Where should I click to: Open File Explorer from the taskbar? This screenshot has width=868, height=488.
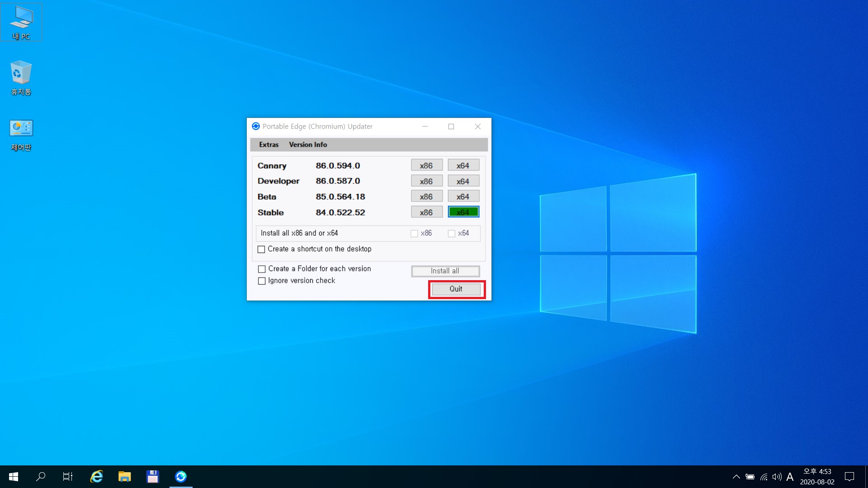point(125,477)
